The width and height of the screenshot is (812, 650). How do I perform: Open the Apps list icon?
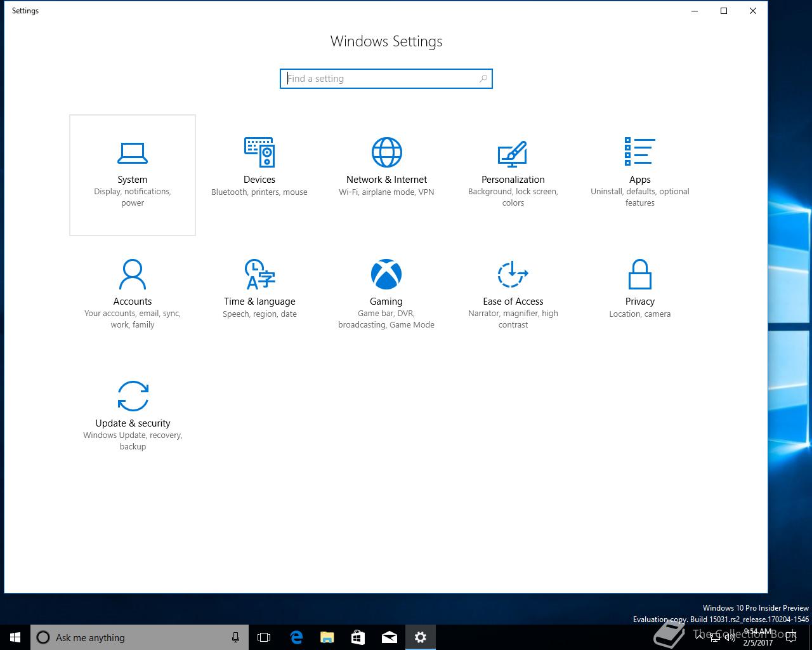639,152
